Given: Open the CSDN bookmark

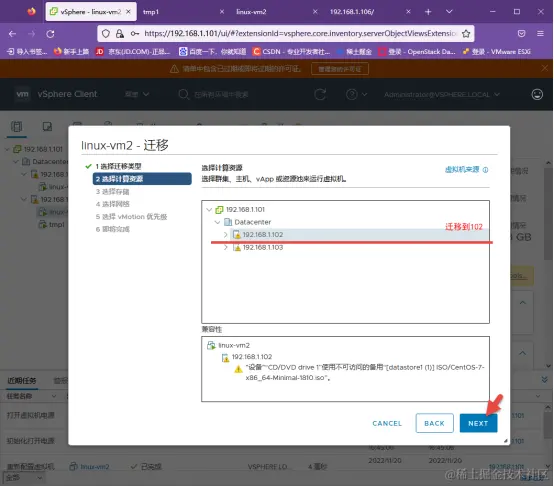Looking at the screenshot, I should pyautogui.click(x=291, y=52).
